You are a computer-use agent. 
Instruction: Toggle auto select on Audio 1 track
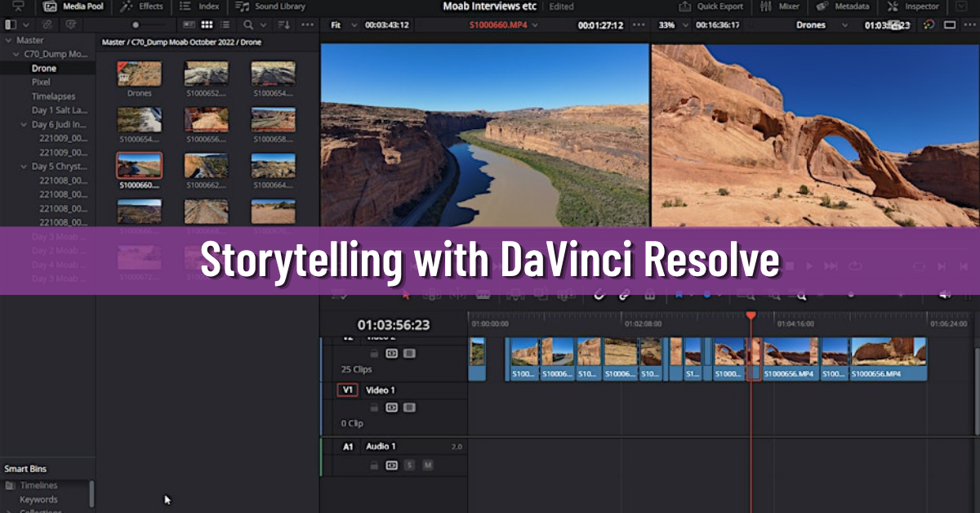(392, 465)
